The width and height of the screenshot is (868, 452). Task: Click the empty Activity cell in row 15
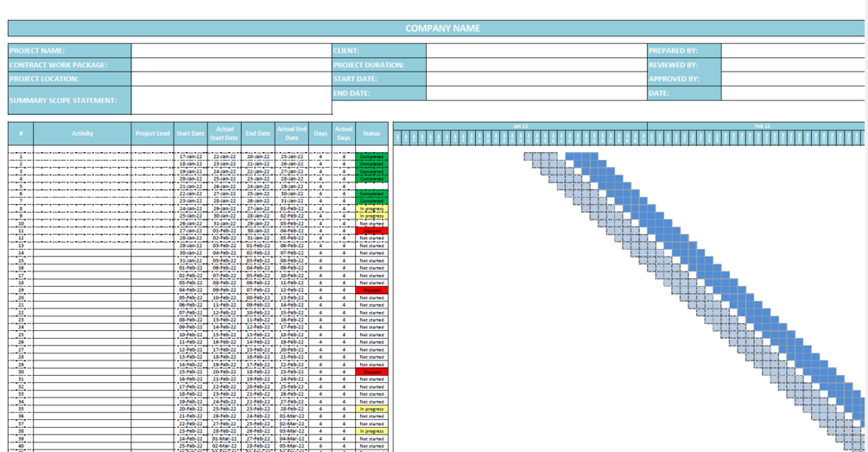pos(83,260)
